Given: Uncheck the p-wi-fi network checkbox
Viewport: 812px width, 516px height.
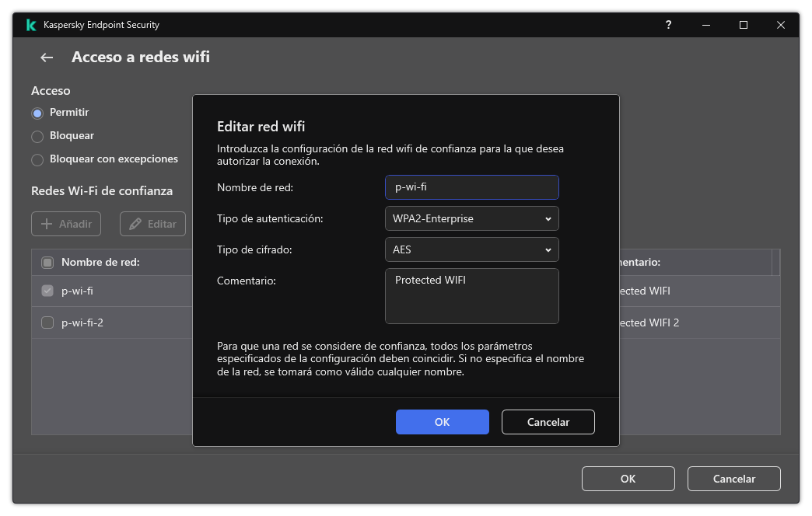Looking at the screenshot, I should click(46, 291).
